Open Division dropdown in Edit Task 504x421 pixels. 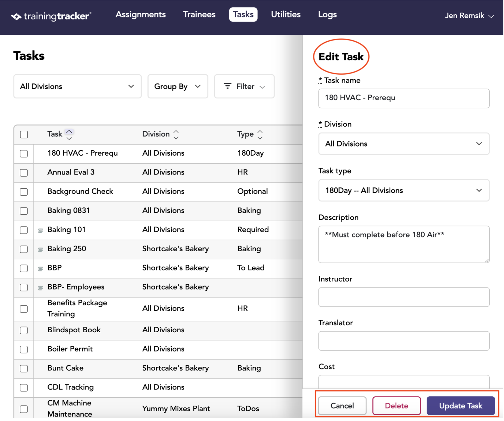pos(404,144)
